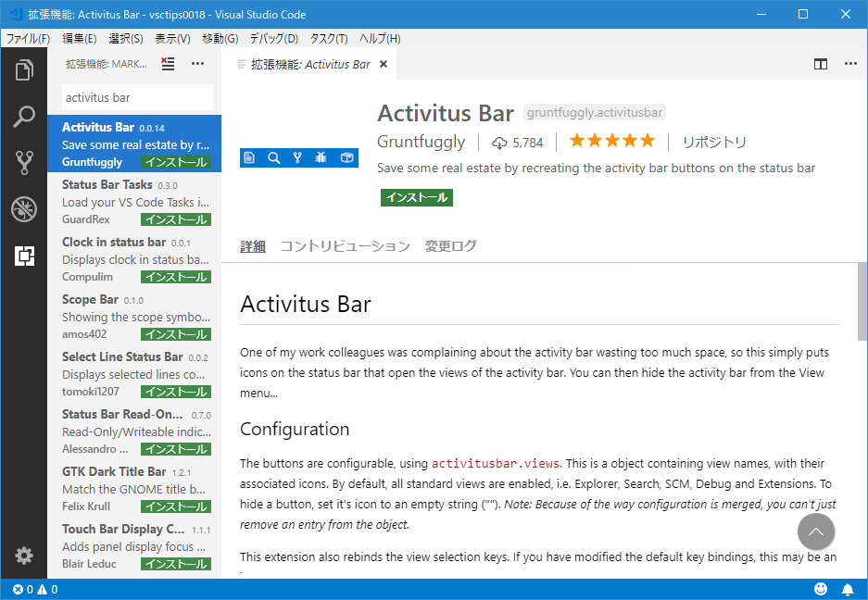Viewport: 868px width, 600px height.
Task: Click the scroll-to-top round arrow button
Action: pos(816,531)
